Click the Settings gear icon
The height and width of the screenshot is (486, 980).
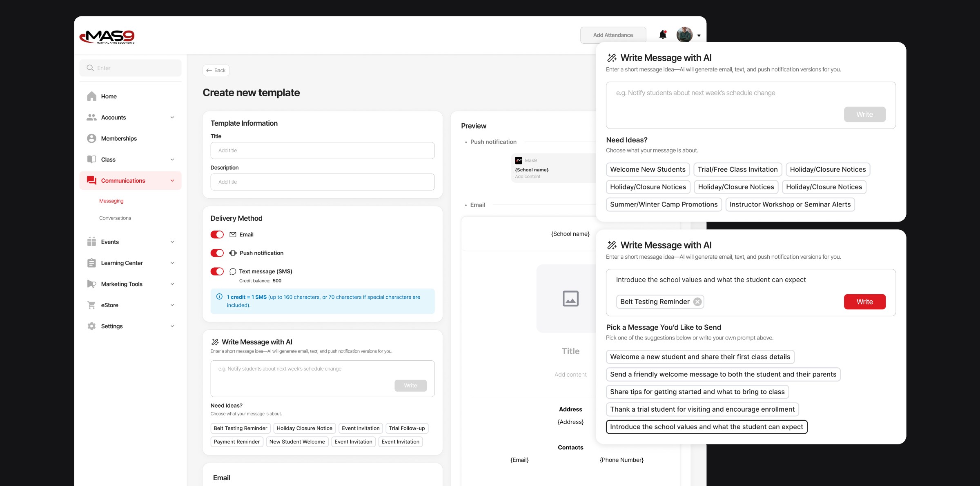tap(91, 326)
